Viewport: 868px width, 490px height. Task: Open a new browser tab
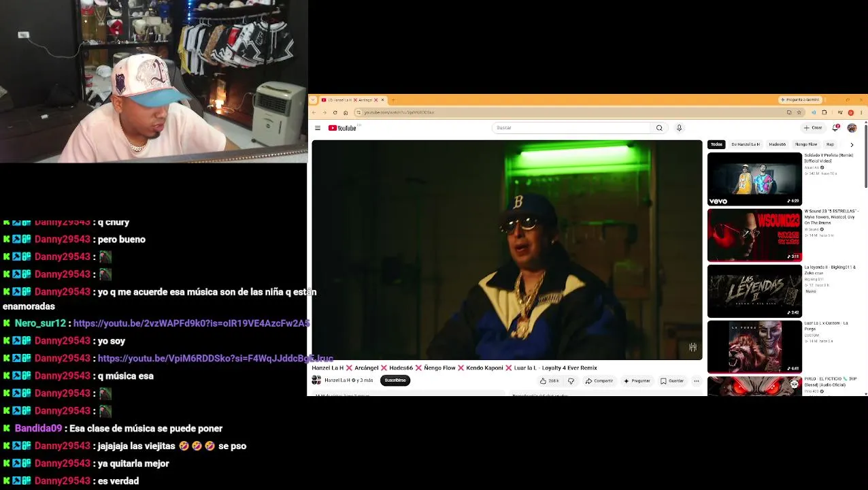[393, 100]
